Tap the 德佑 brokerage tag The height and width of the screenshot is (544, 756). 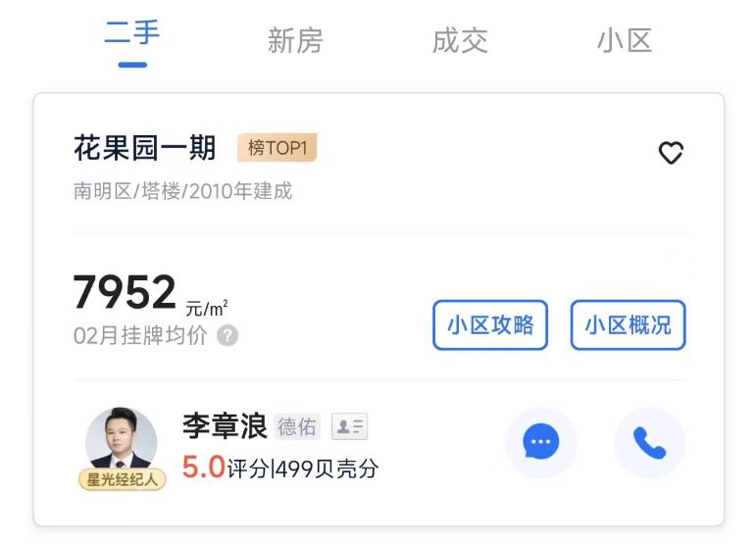coord(297,427)
